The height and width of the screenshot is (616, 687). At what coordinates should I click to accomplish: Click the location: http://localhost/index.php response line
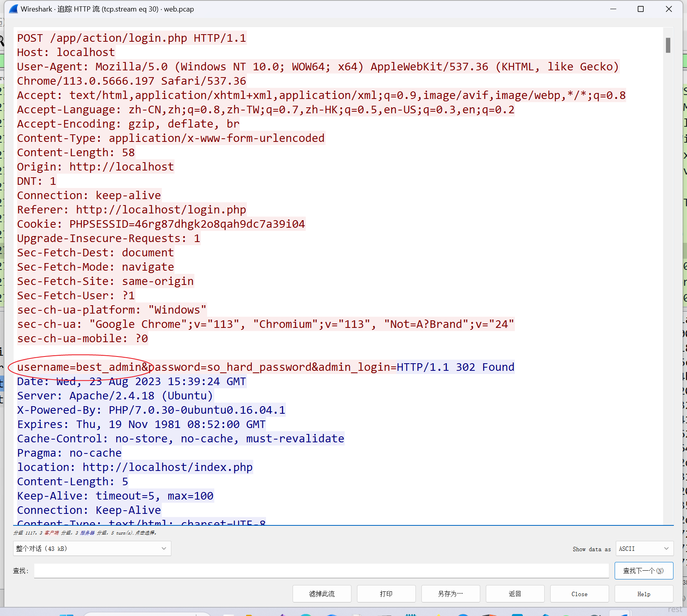[x=134, y=467]
